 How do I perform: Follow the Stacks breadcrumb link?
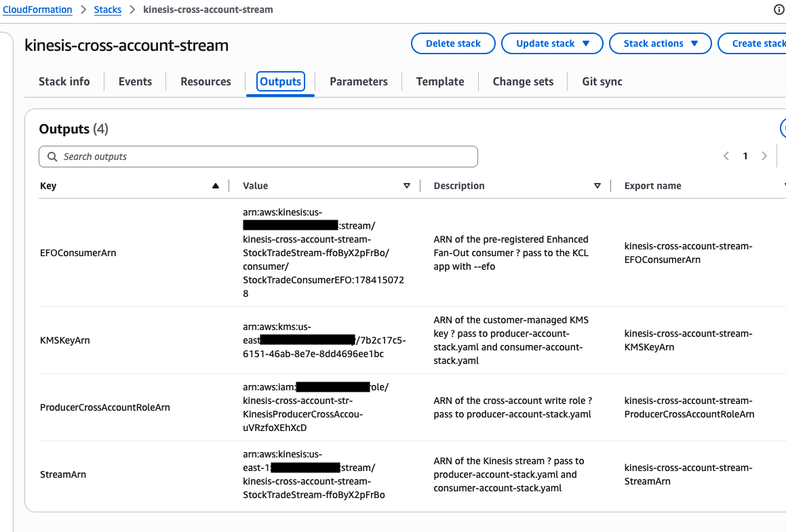click(108, 9)
